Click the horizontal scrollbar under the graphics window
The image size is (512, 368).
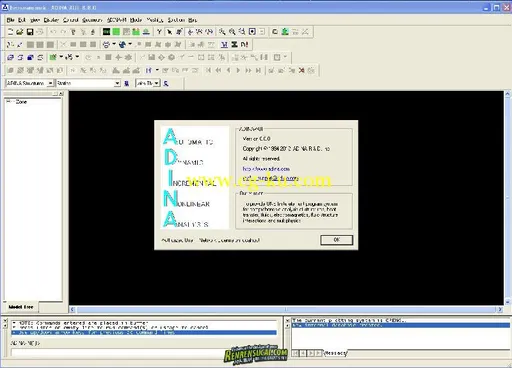[286, 310]
